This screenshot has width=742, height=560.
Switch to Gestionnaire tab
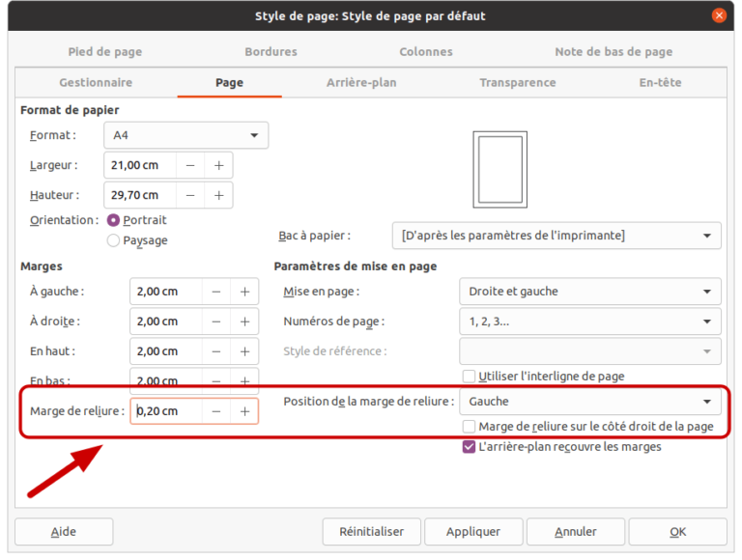coord(96,83)
